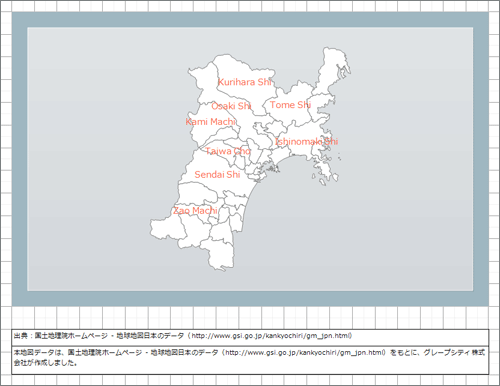The image size is (500, 386).
Task: Select the Kami Machi map label
Action: click(x=210, y=122)
